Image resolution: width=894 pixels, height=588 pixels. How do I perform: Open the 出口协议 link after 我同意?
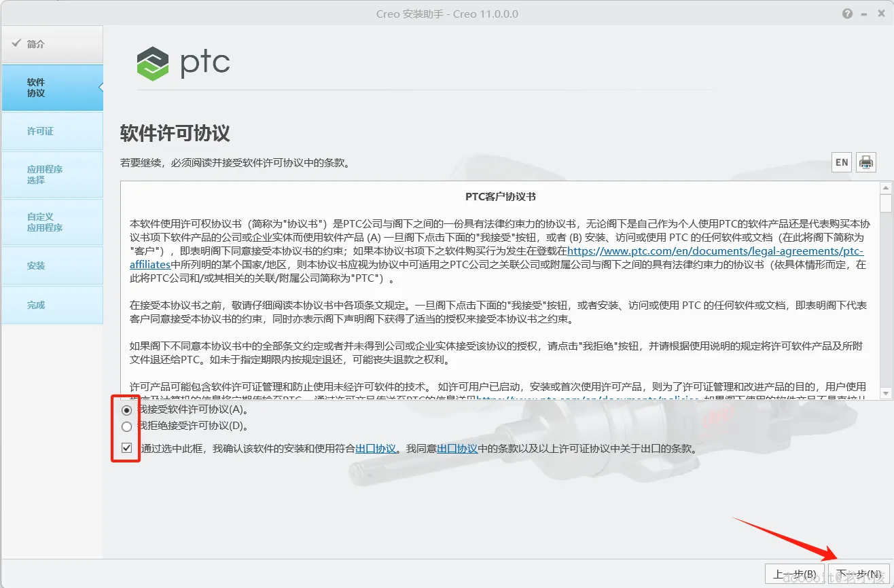click(457, 448)
